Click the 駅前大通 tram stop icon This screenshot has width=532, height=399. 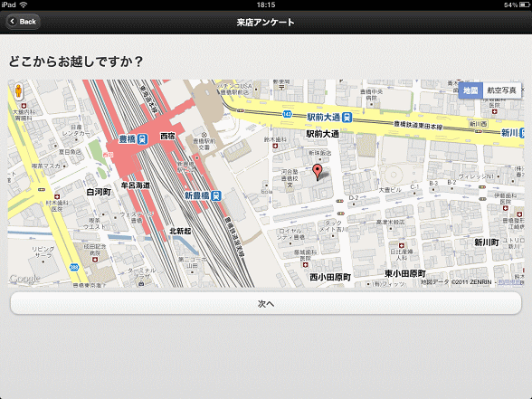tap(347, 118)
